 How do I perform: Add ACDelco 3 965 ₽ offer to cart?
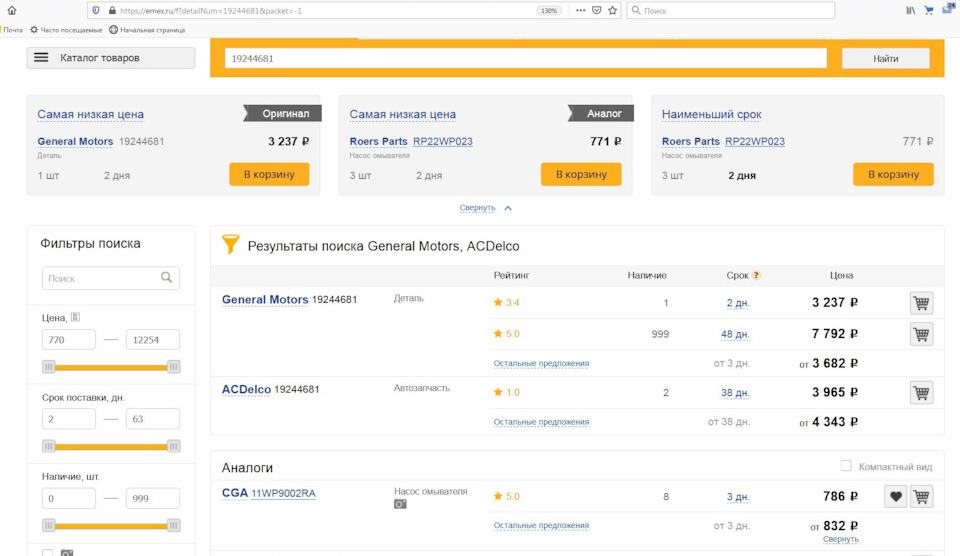pyautogui.click(x=921, y=393)
